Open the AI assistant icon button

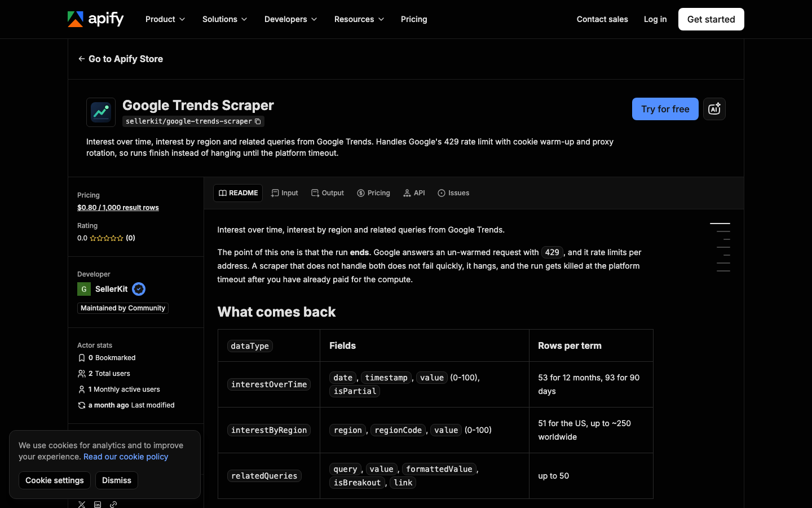point(714,109)
